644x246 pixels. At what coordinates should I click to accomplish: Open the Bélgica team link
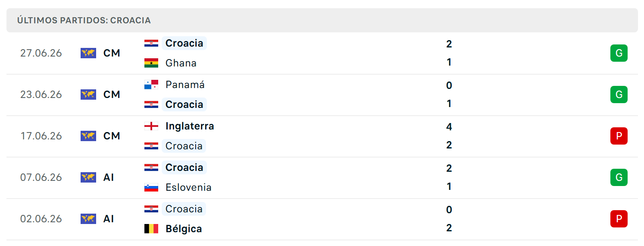(184, 229)
